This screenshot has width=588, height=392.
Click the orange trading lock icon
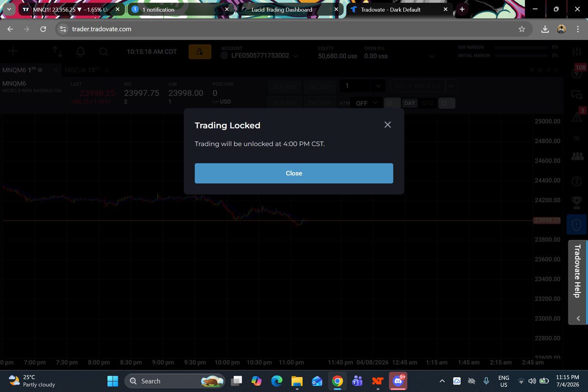pyautogui.click(x=200, y=51)
